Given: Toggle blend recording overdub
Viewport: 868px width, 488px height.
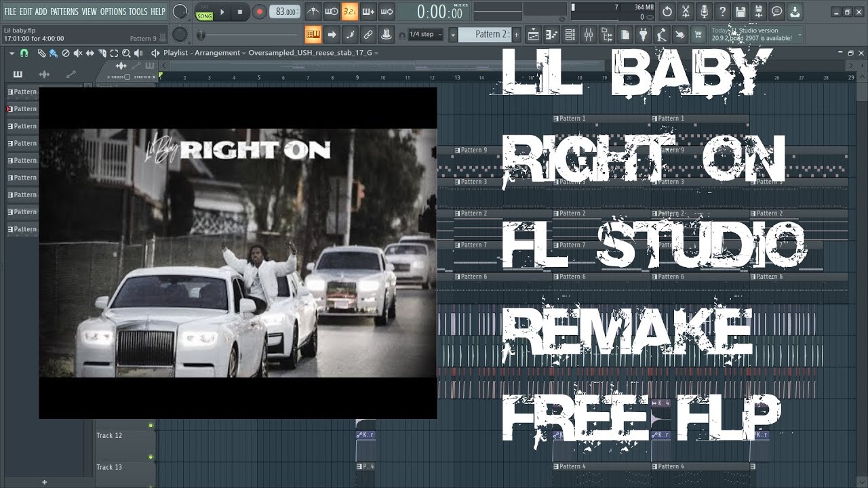Looking at the screenshot, I should tap(368, 12).
